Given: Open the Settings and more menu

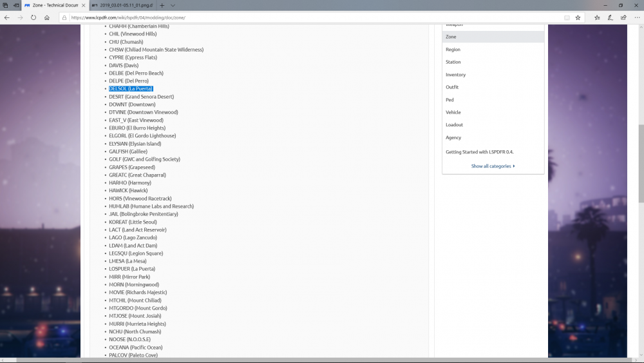Looking at the screenshot, I should [x=637, y=17].
